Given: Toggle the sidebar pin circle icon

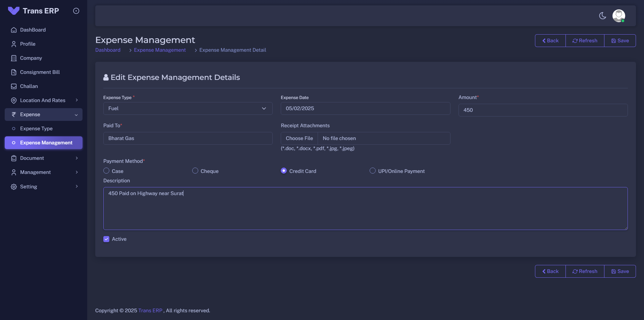Looking at the screenshot, I should (x=76, y=11).
